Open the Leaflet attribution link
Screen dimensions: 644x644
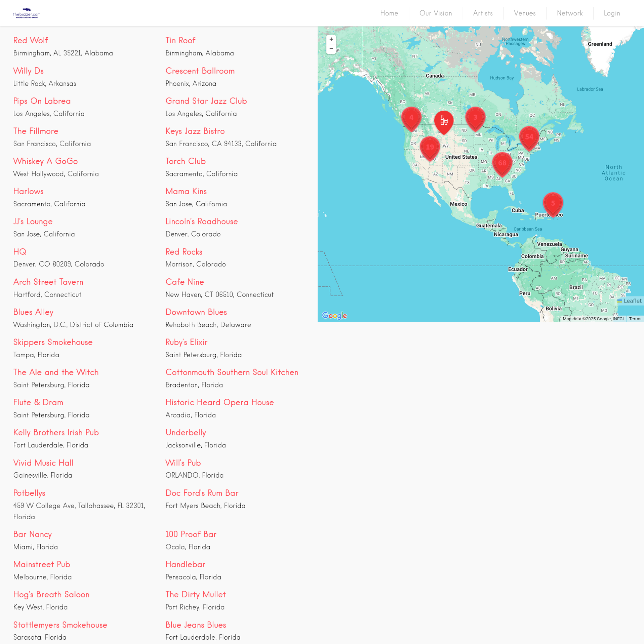[629, 301]
